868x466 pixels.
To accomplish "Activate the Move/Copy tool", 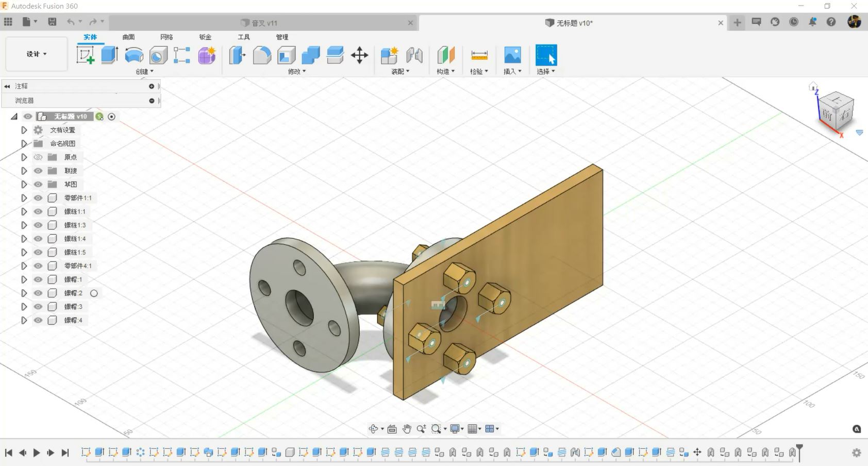I will point(359,55).
